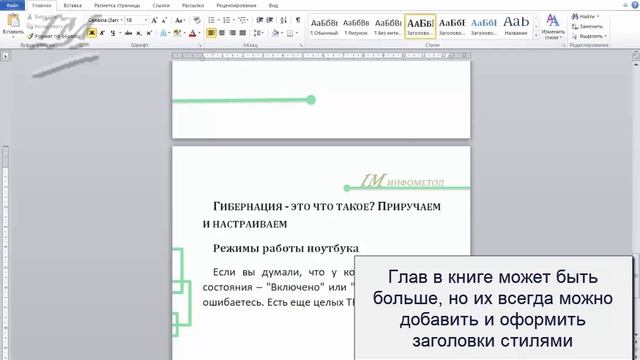Switch to the Разметка страницы tab

(x=117, y=5)
